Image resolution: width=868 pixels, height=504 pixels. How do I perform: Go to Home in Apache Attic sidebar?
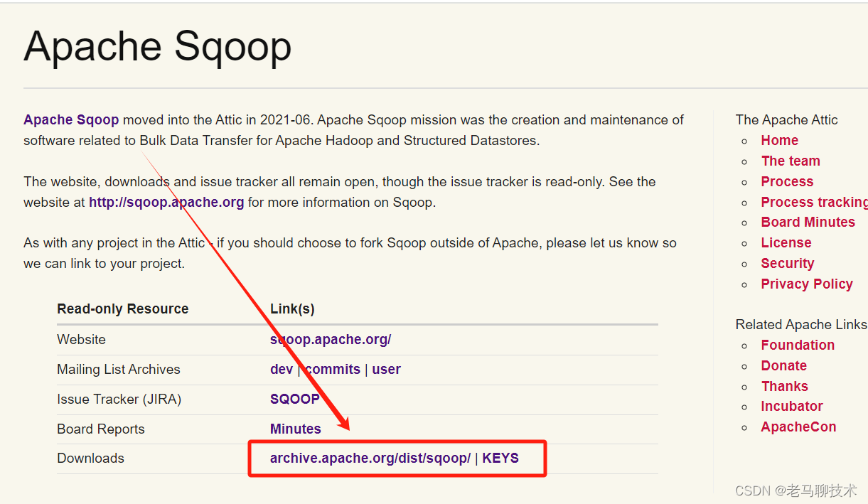[780, 140]
